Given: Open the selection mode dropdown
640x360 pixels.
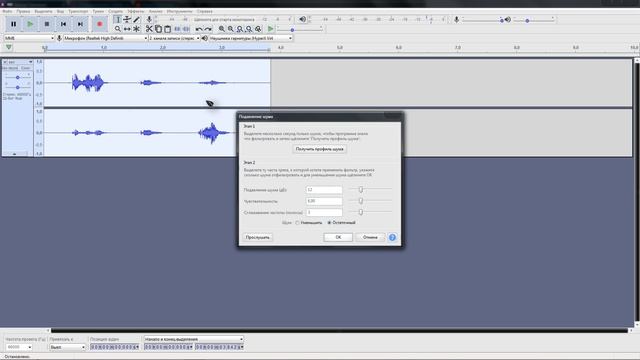Looking at the screenshot, I should (193, 339).
